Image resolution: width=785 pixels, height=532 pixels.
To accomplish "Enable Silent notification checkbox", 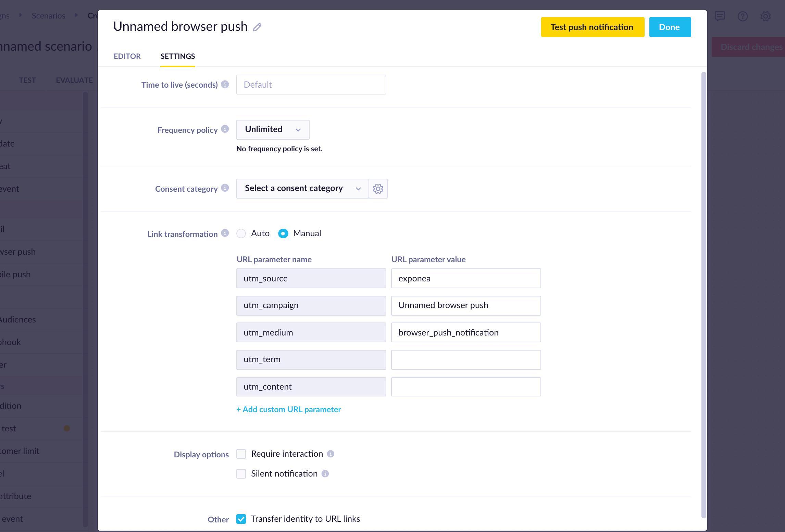I will (x=241, y=474).
